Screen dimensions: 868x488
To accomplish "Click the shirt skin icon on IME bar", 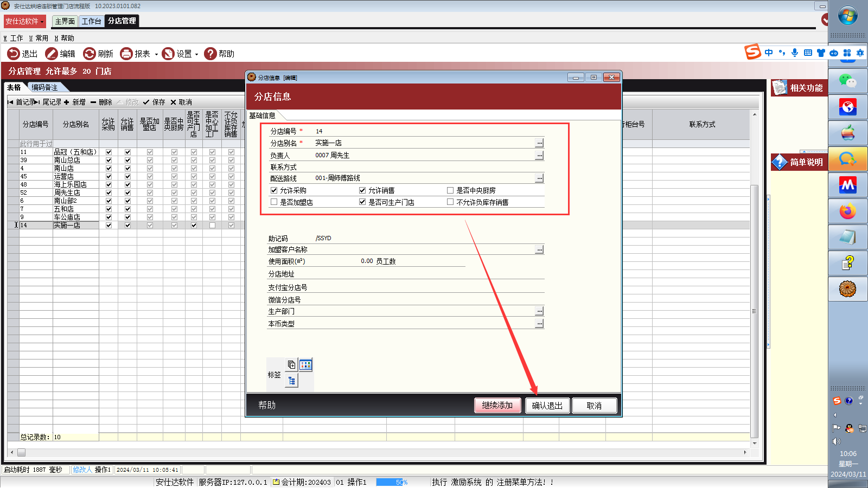I will pyautogui.click(x=821, y=53).
